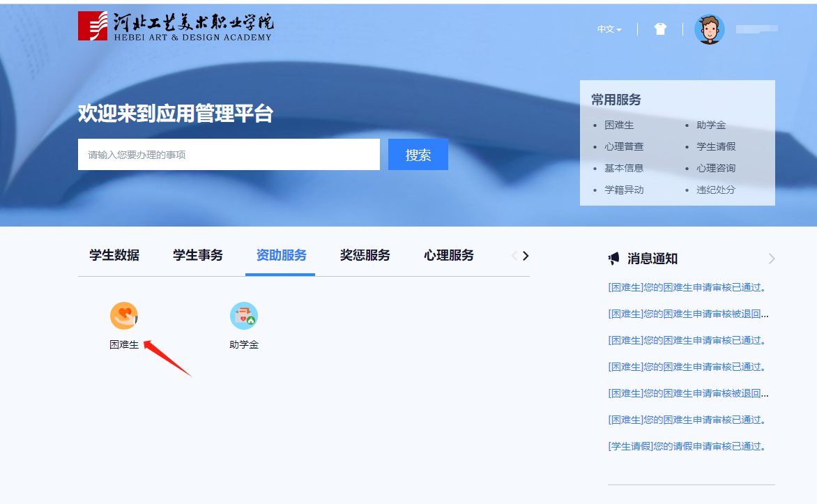Switch to the 学生数据 tab
The image size is (817, 504).
coord(114,255)
